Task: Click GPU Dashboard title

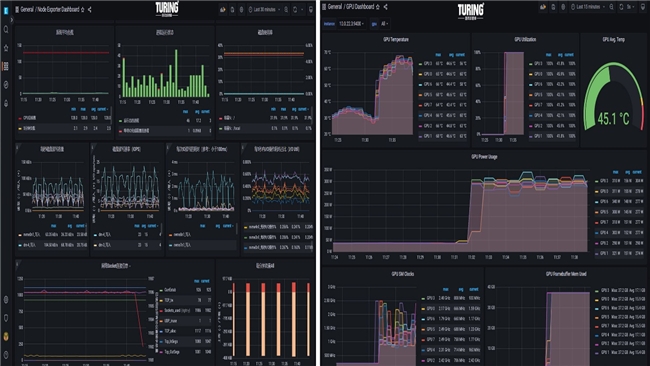Action: (x=360, y=7)
